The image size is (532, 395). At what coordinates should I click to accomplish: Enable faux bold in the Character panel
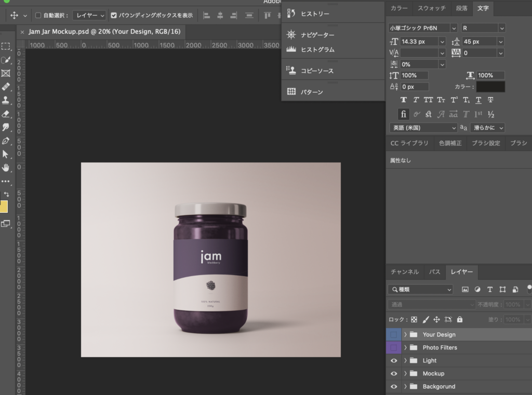(x=404, y=100)
